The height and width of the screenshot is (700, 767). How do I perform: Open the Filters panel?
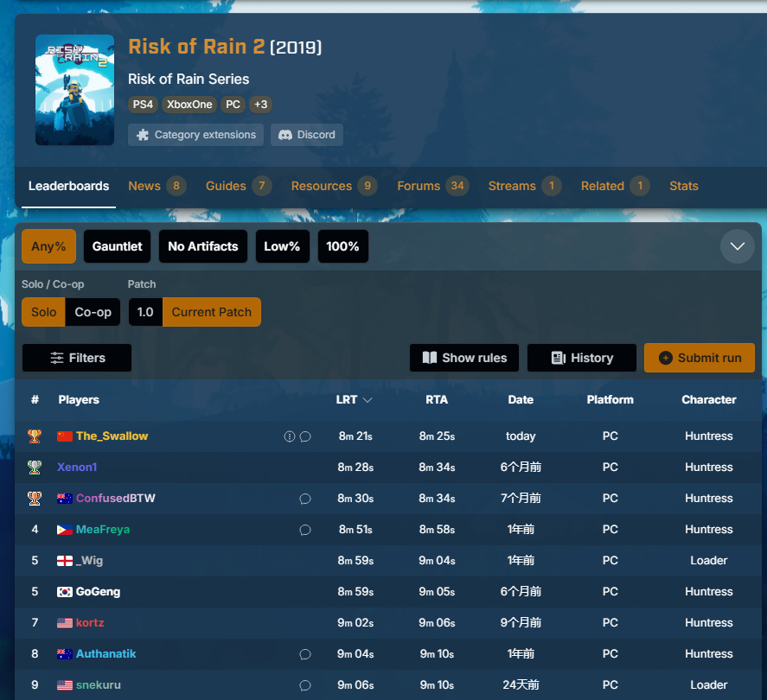(77, 358)
